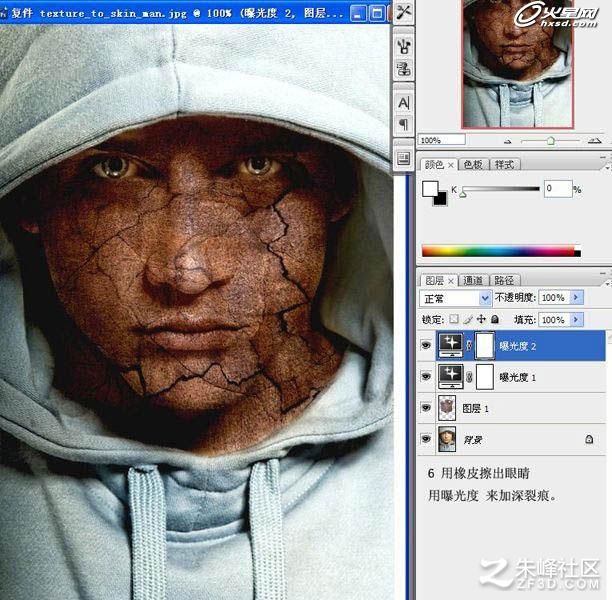612x600 pixels.
Task: Click the 不透明度 100% value field
Action: pos(554,297)
